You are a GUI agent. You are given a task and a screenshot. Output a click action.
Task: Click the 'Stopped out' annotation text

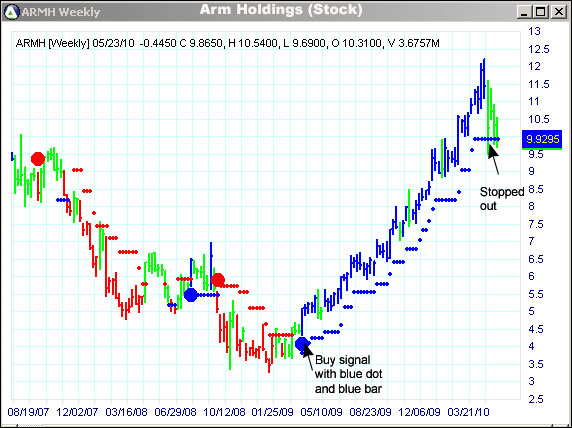(x=502, y=199)
